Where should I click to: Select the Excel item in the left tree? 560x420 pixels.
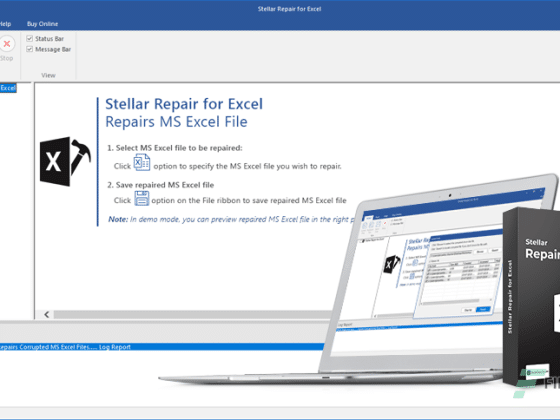pyautogui.click(x=8, y=88)
